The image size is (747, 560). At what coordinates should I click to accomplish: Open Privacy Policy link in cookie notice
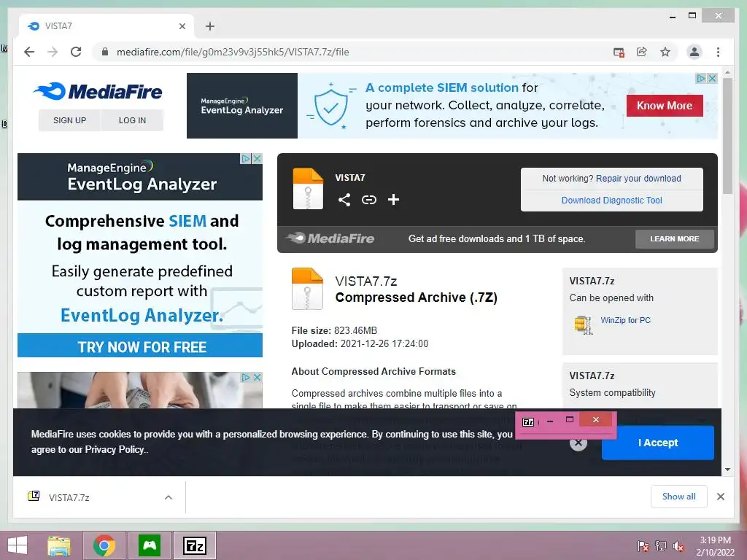(115, 449)
